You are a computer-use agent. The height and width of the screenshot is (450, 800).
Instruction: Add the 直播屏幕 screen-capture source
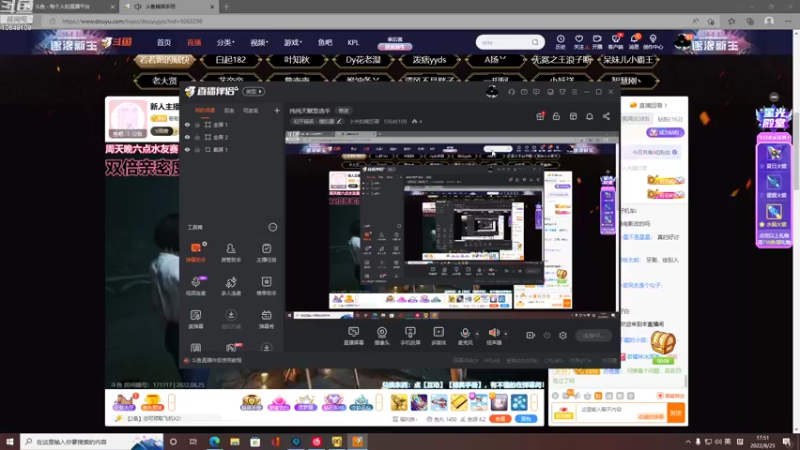click(x=354, y=336)
